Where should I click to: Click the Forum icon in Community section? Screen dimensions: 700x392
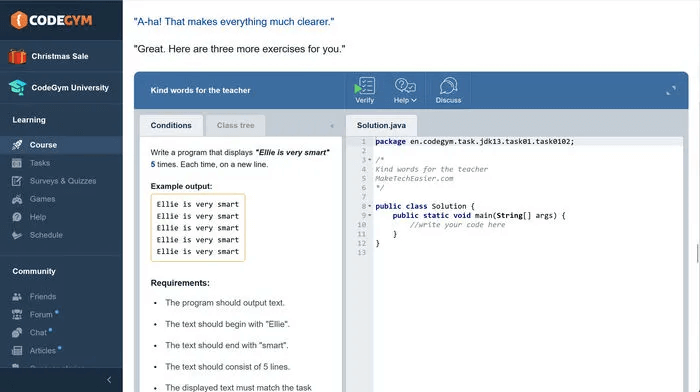17,315
